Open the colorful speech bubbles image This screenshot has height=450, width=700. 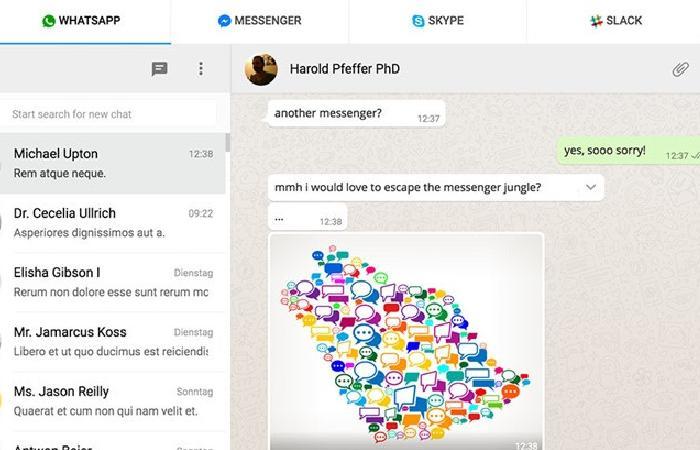click(406, 342)
